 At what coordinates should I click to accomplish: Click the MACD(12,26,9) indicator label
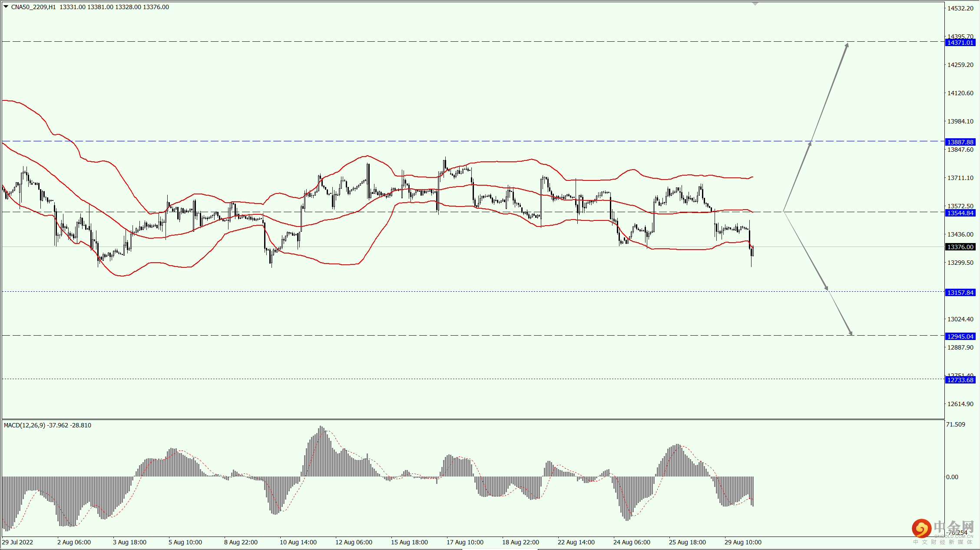tap(24, 425)
